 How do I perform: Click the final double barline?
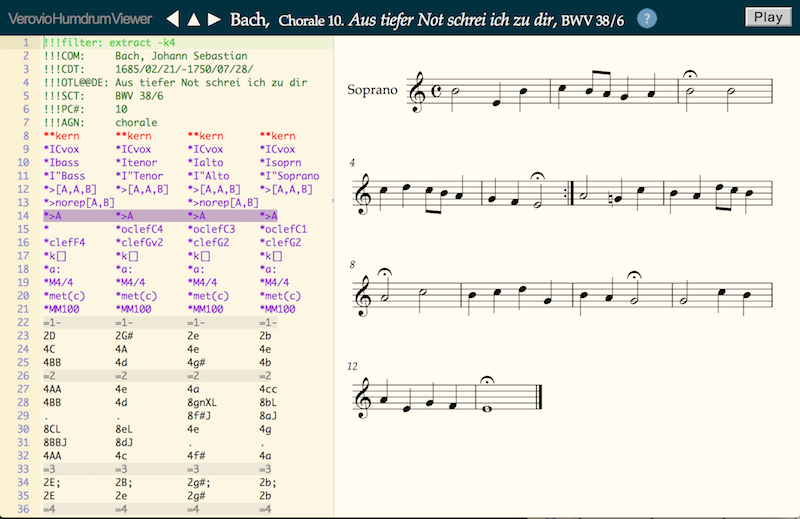click(x=538, y=398)
